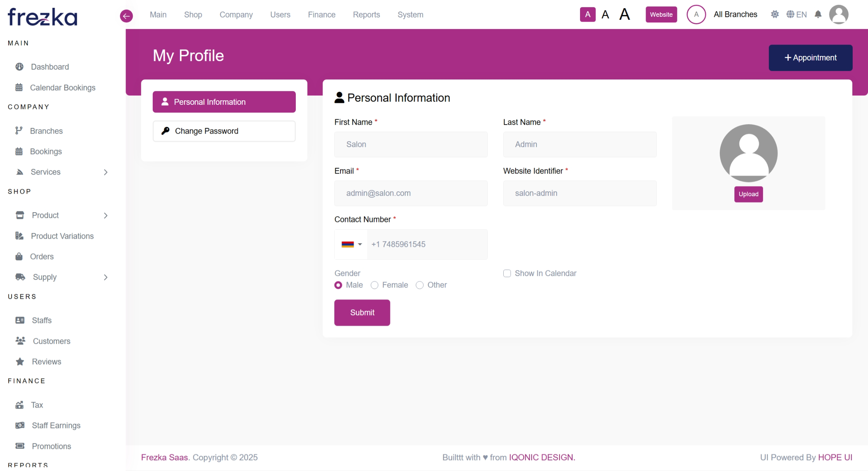
Task: Open the country flag code dropdown
Action: click(351, 245)
